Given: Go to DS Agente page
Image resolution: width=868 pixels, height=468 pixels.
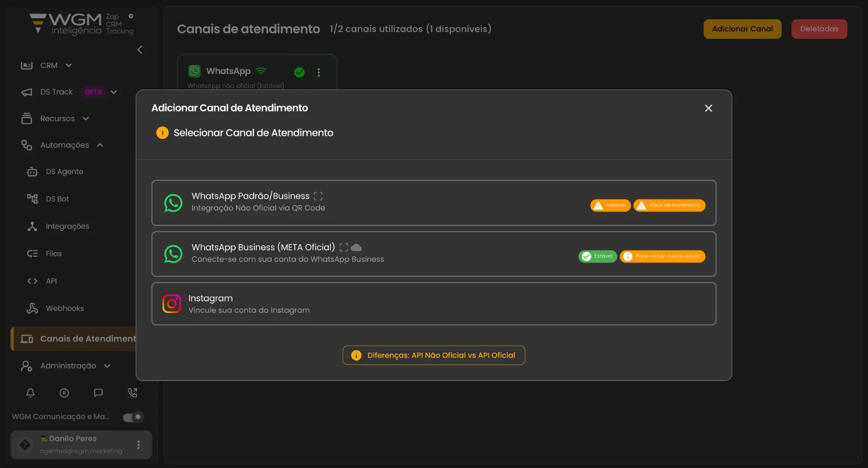Looking at the screenshot, I should tap(64, 172).
